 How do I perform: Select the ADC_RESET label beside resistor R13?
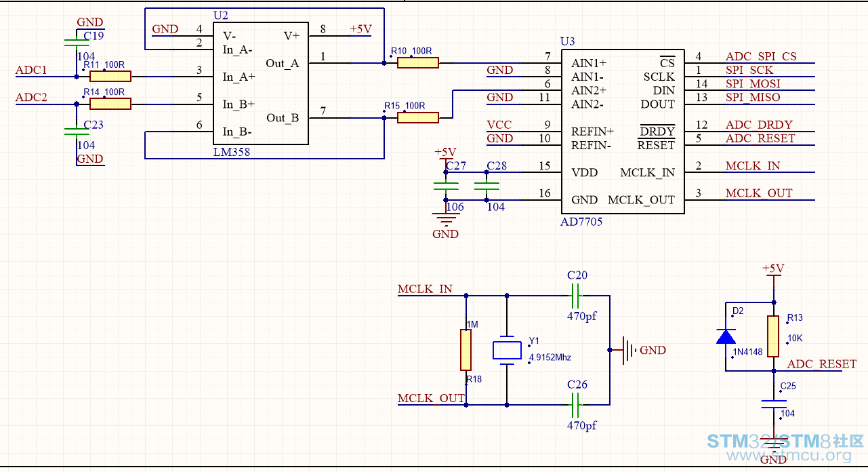822,364
